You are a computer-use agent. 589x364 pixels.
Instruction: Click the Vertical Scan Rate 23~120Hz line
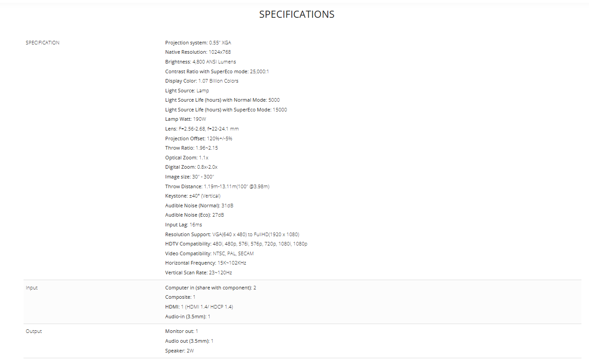(x=199, y=273)
